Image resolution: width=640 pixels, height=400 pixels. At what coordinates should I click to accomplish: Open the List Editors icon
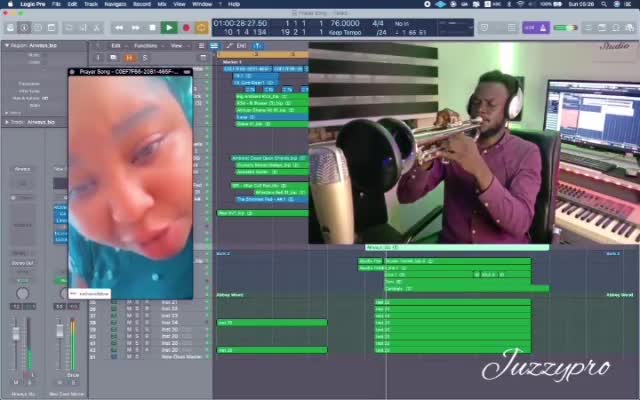click(x=588, y=28)
